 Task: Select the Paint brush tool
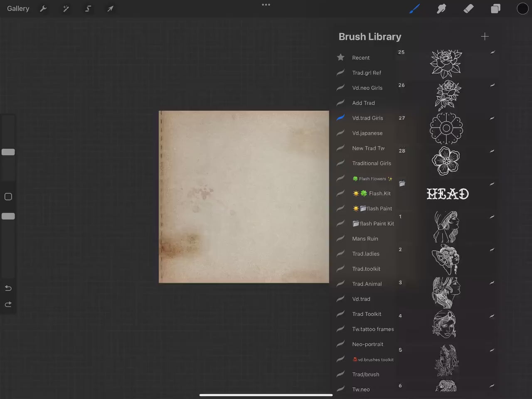pos(414,8)
